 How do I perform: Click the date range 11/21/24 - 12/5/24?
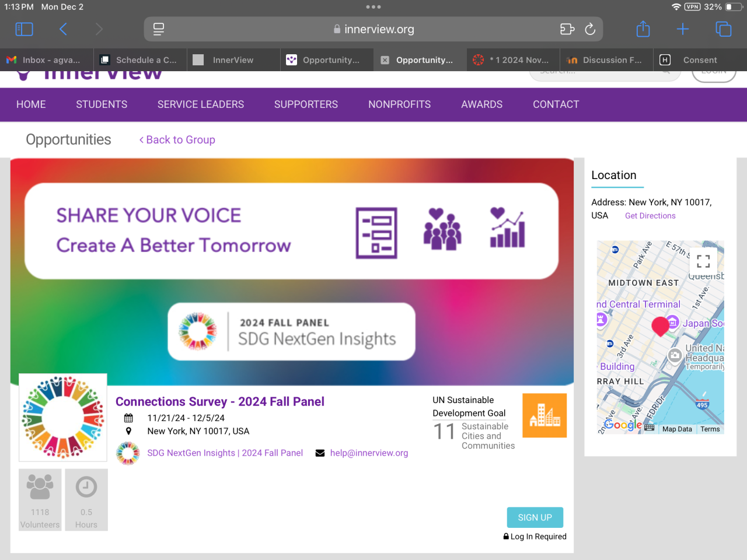tap(186, 418)
